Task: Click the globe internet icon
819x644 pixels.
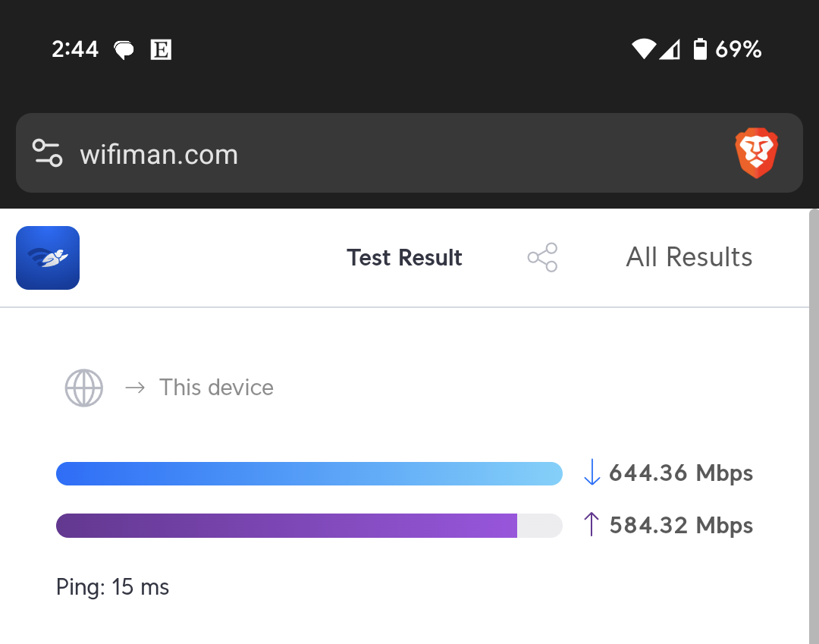Action: pyautogui.click(x=83, y=388)
